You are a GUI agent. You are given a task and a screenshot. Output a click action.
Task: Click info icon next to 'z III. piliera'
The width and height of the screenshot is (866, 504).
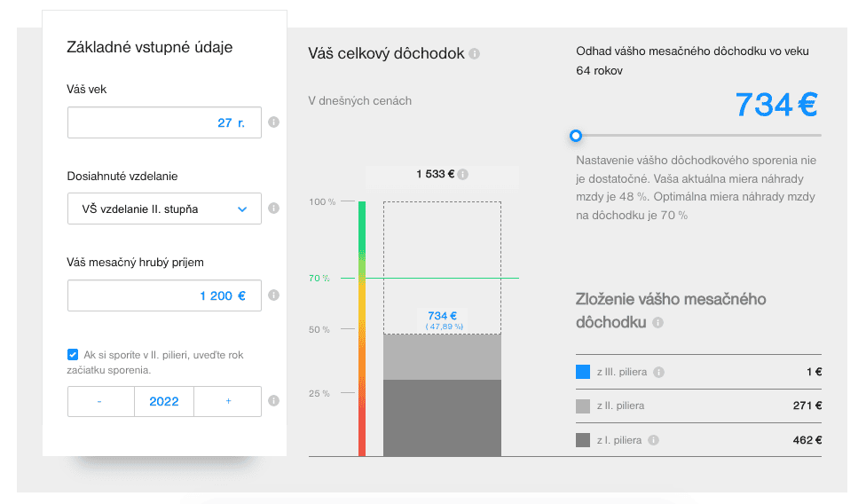pyautogui.click(x=659, y=373)
